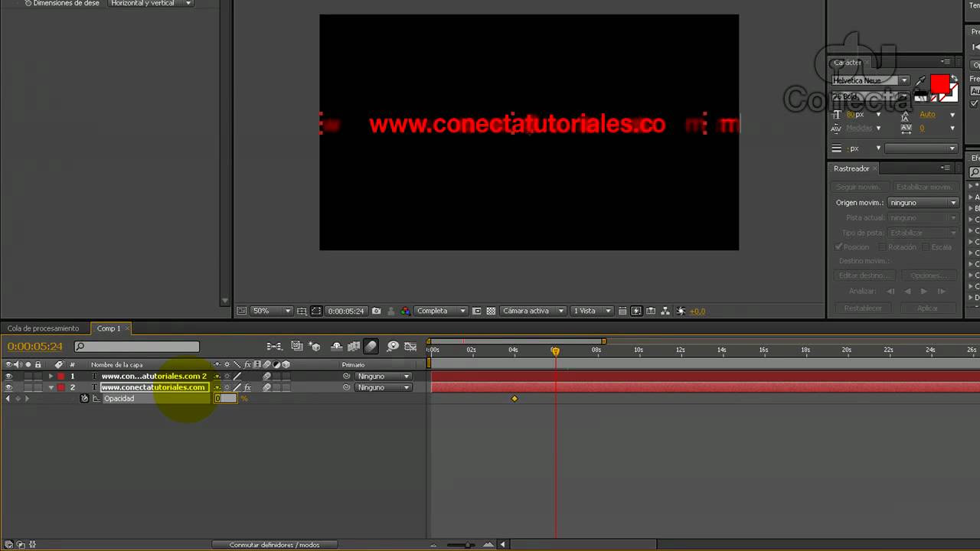This screenshot has height=551, width=980.
Task: Switch to Cola de procesamiento tab
Action: pyautogui.click(x=43, y=328)
